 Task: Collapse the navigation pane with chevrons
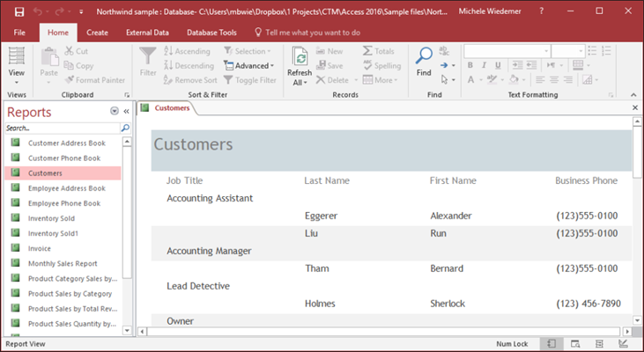(126, 111)
